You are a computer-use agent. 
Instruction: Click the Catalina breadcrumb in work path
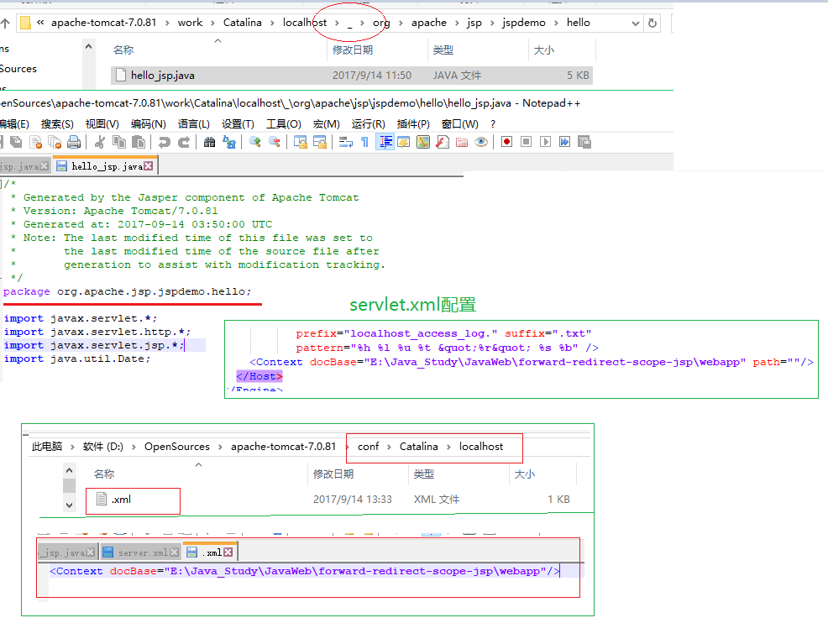[x=243, y=23]
